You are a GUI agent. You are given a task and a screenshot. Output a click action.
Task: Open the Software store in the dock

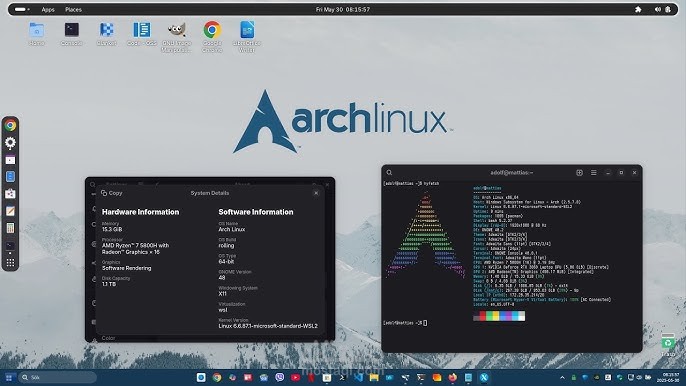point(10,194)
